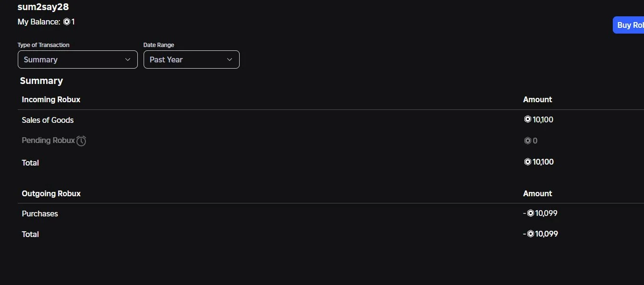Click the Summary section heading

41,81
